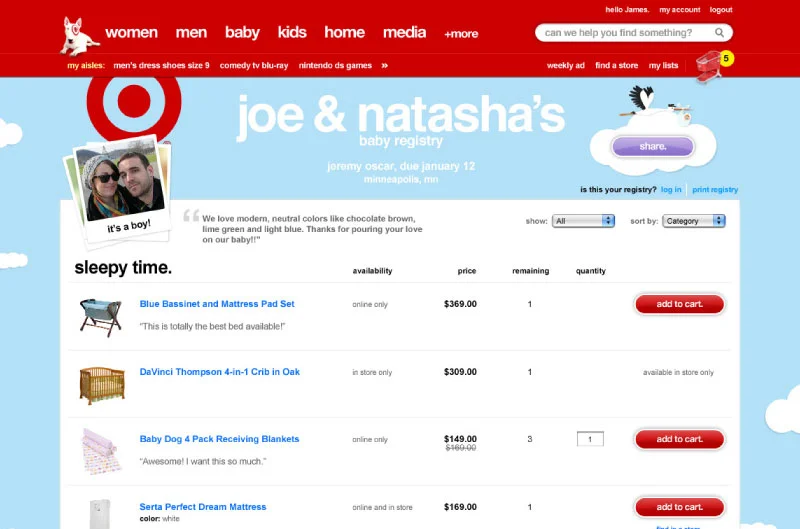Viewport: 800px width, 529px height.
Task: Open my account link
Action: [680, 10]
